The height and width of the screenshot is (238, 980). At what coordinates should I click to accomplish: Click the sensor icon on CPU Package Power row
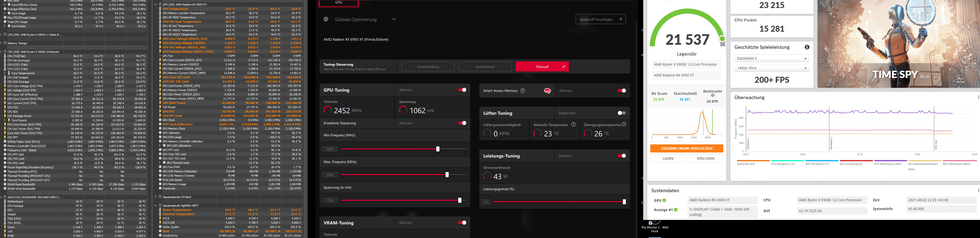point(5,116)
